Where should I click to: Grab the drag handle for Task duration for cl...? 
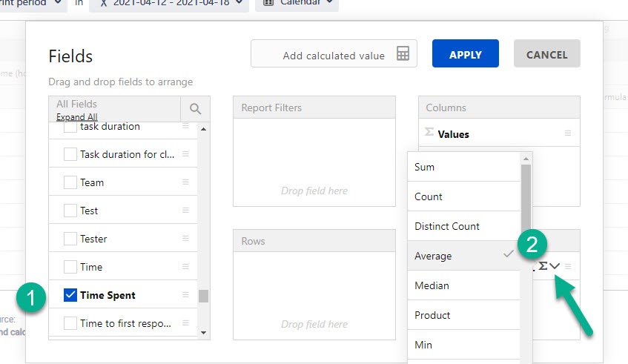(x=185, y=153)
